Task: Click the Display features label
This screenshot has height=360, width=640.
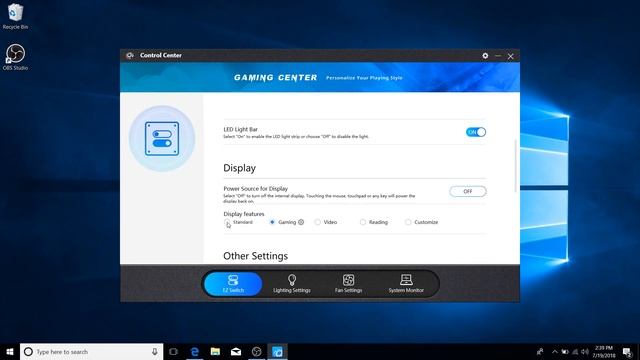Action: pyautogui.click(x=244, y=214)
